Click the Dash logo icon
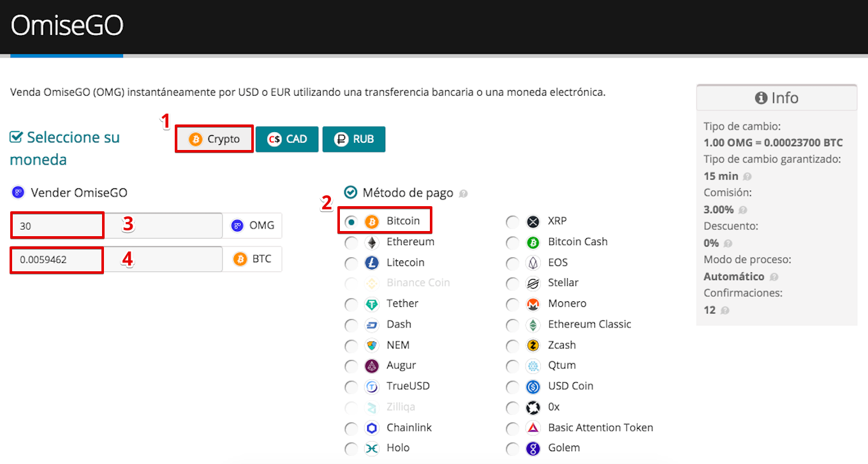 pos(372,325)
